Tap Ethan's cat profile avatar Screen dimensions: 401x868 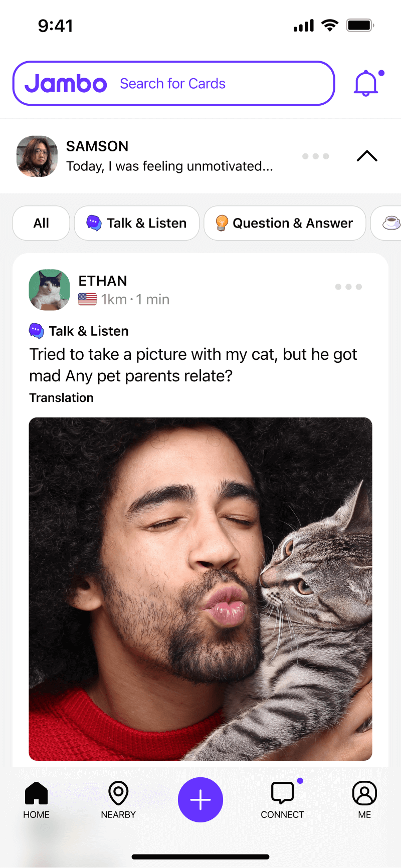(49, 290)
